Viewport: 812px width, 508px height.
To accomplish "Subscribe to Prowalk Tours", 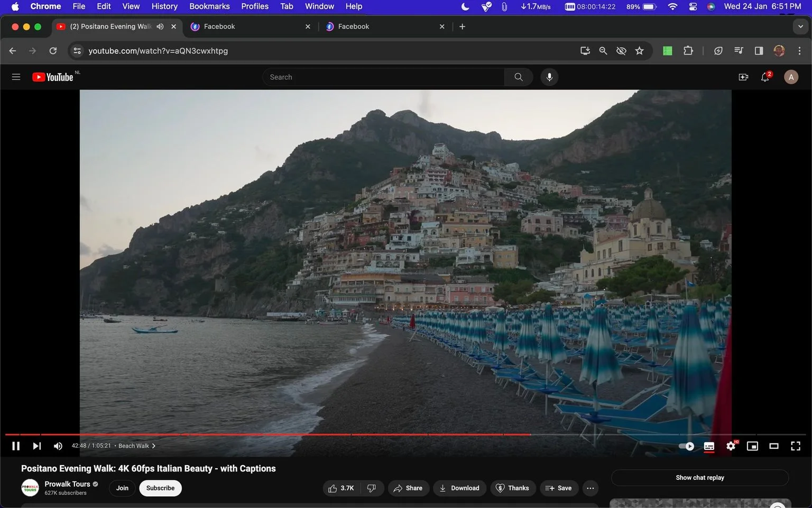I will tap(160, 488).
